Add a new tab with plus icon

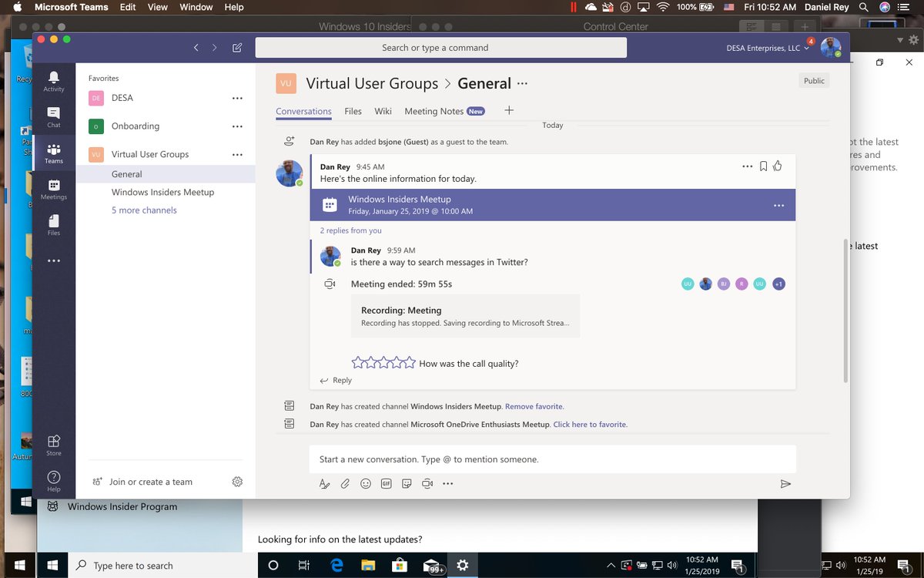tap(509, 110)
